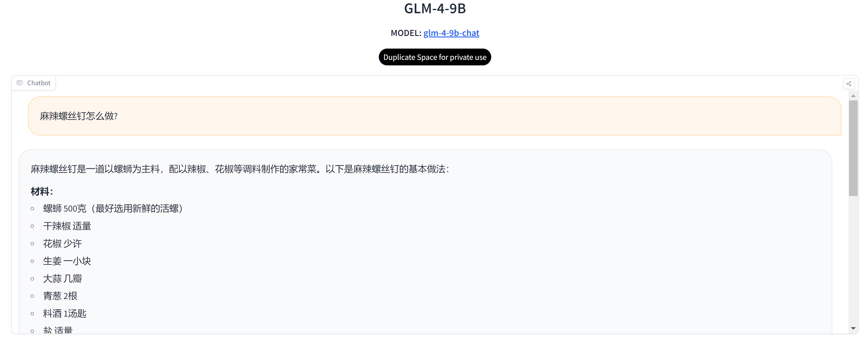
Task: Click the 大蒜 几瓣 list item
Action: click(62, 279)
